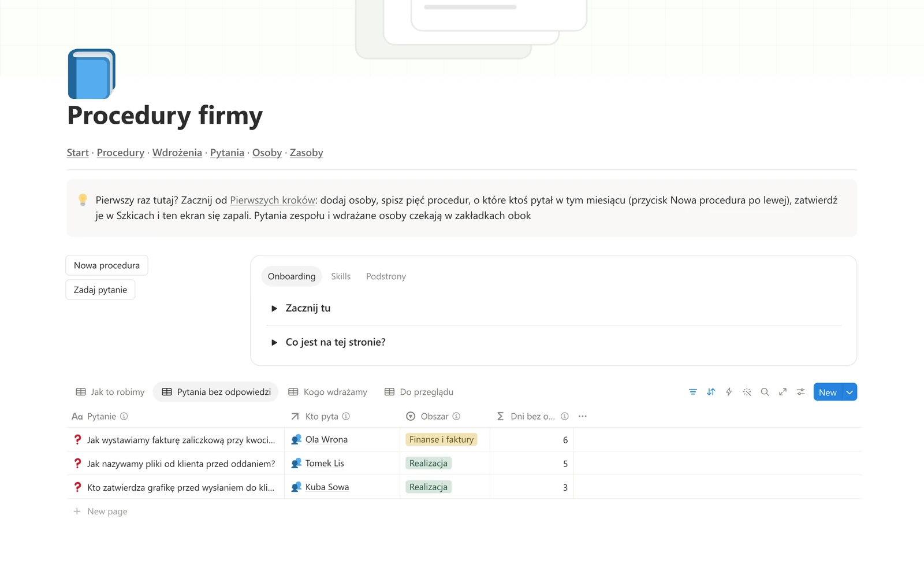Image resolution: width=924 pixels, height=578 pixels.
Task: Open the dropdown arrow beside New button
Action: coord(850,392)
